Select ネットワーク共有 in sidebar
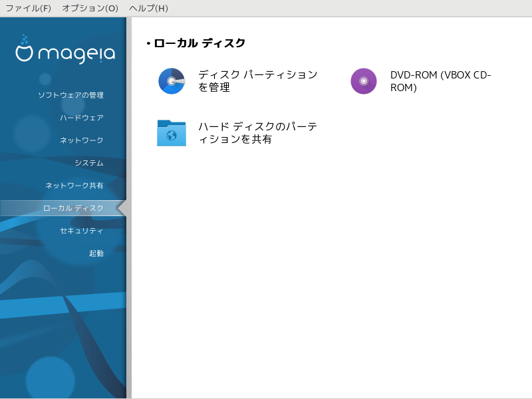Viewport: 532px width, 399px height. [x=74, y=186]
